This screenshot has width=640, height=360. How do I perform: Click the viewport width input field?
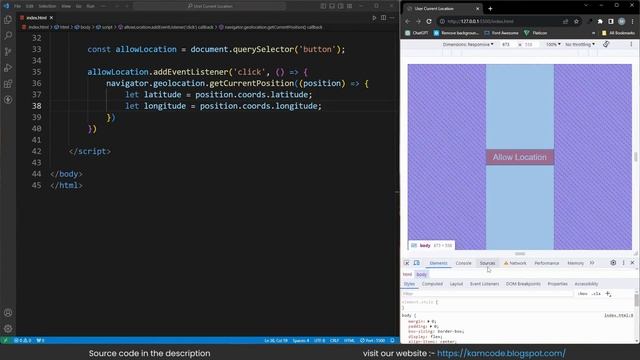(x=506, y=44)
